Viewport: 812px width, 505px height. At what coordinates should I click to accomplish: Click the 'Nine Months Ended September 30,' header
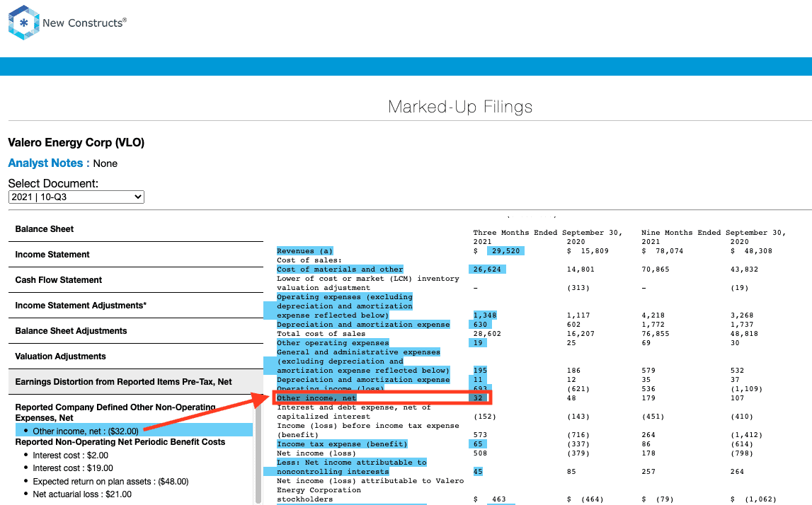pos(714,233)
